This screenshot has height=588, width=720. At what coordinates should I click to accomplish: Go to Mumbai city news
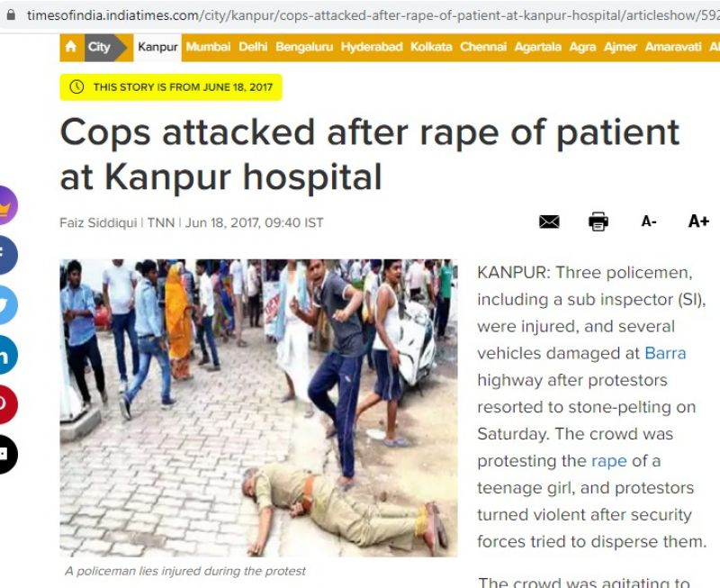(x=208, y=47)
